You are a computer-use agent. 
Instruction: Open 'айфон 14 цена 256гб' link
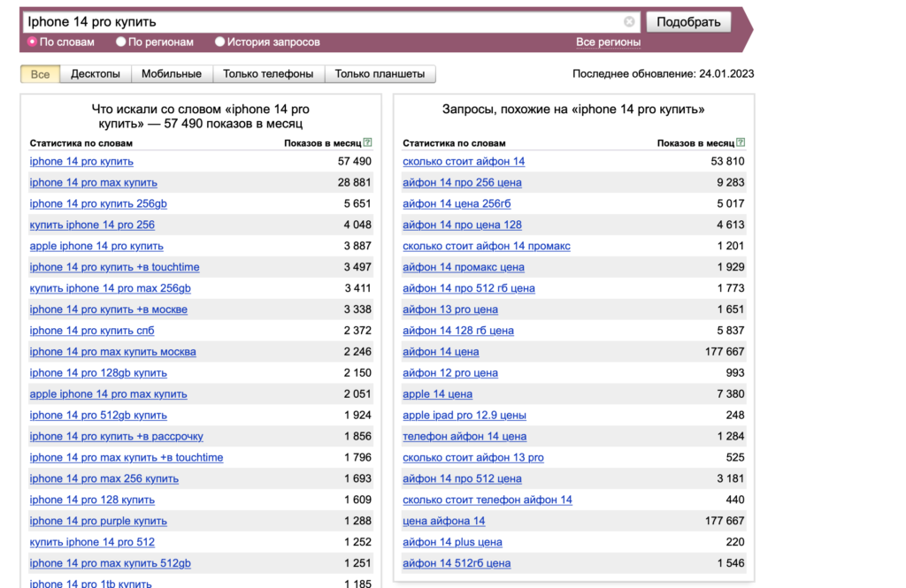click(x=457, y=203)
